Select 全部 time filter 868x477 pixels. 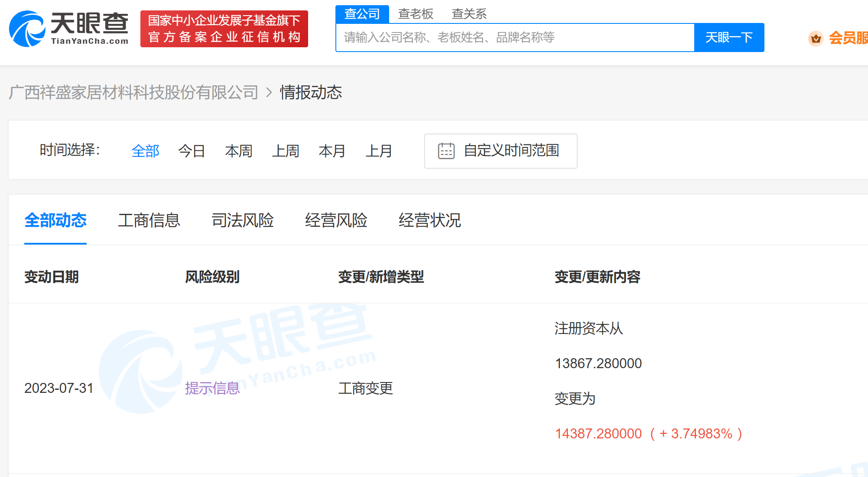click(146, 151)
